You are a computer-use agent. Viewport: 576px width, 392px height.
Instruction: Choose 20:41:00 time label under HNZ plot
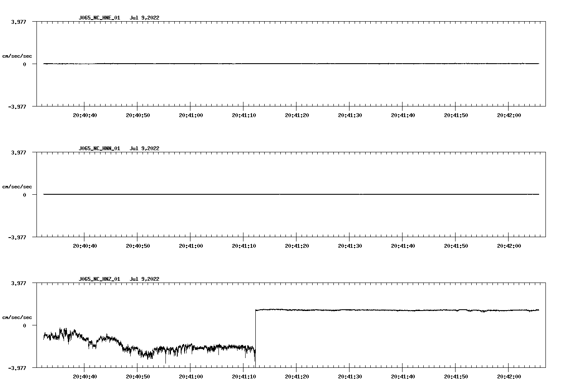(x=191, y=376)
